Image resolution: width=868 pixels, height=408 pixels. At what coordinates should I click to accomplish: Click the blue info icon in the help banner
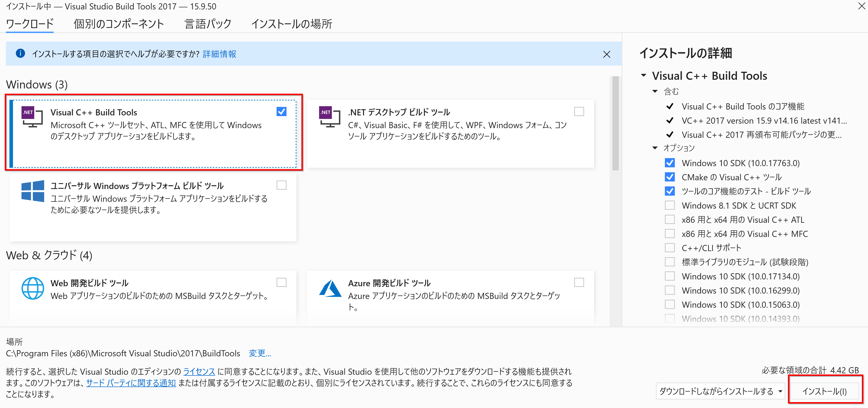pos(20,53)
